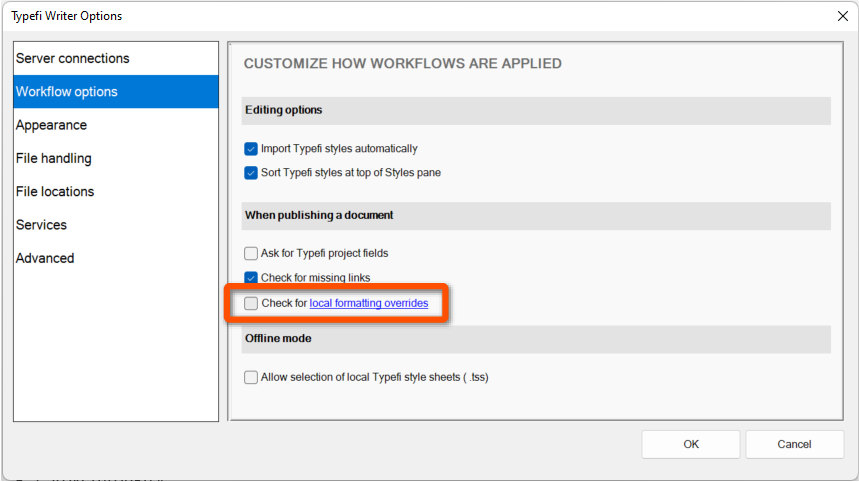
Task: Click Cancel to discard changes
Action: [x=794, y=444]
